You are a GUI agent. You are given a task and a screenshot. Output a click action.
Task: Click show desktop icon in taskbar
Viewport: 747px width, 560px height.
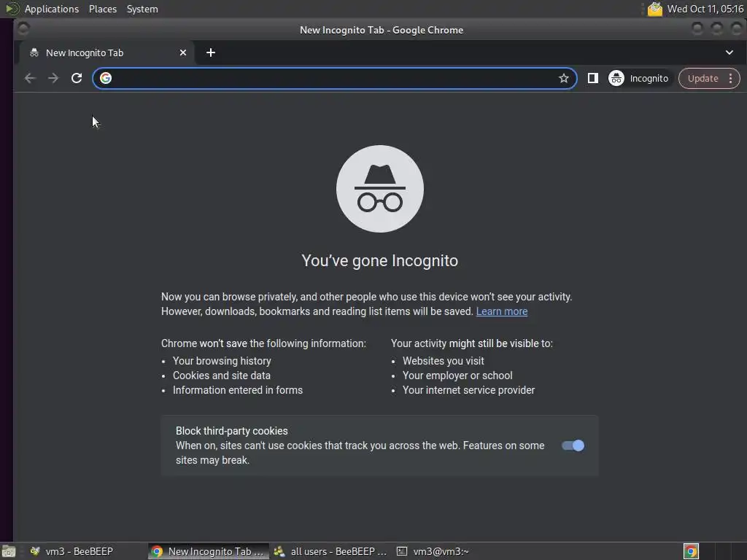click(x=8, y=551)
